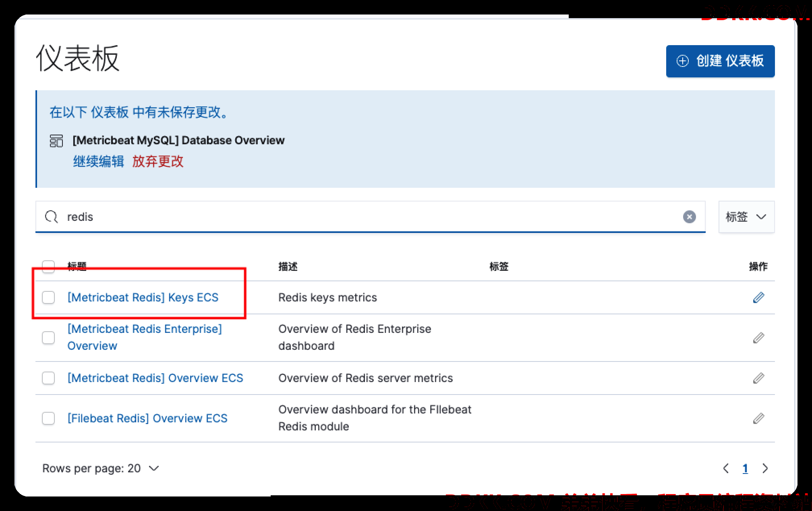Discard changes via the red 放弃更改 link
The height and width of the screenshot is (511, 812).
[157, 161]
